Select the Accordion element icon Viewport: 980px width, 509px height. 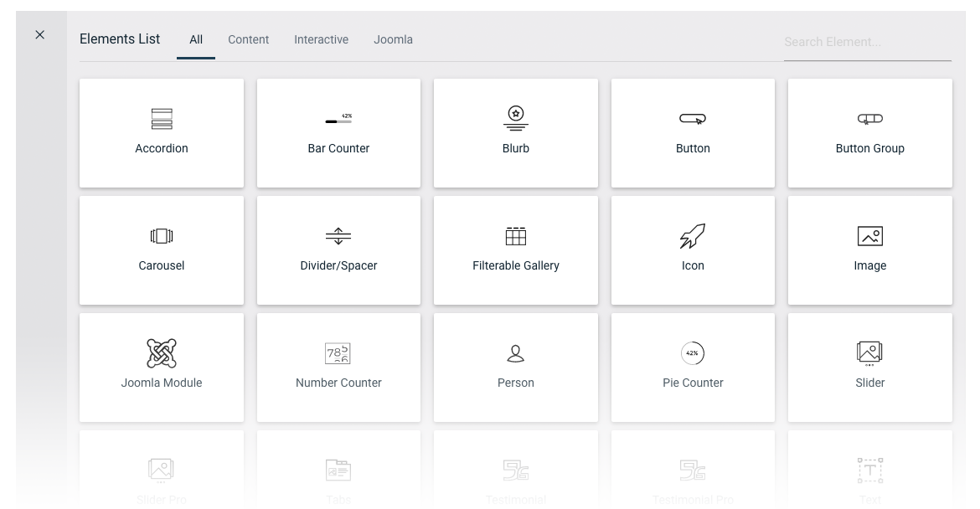click(162, 119)
